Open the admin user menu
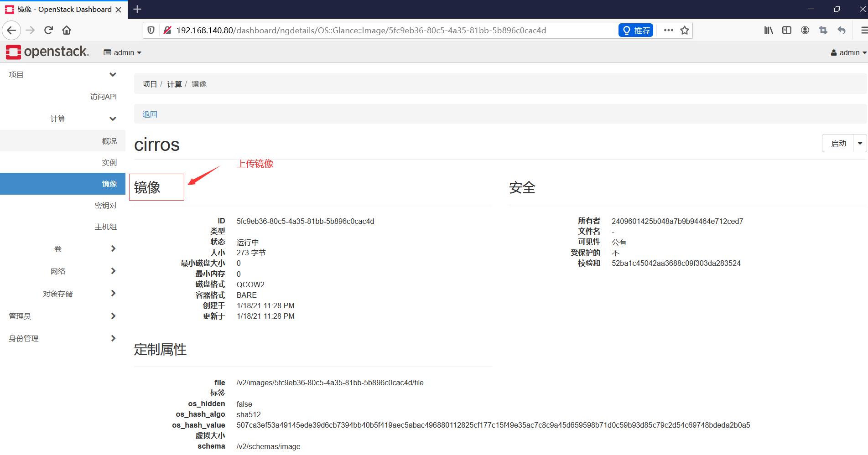 point(848,53)
